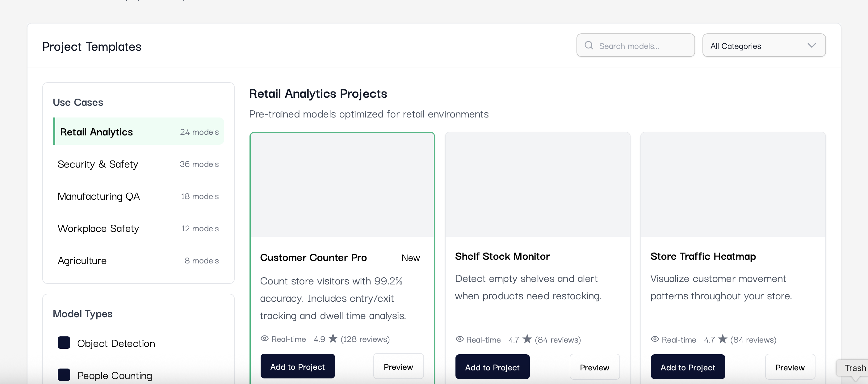This screenshot has width=868, height=384.
Task: Click the 24 models count
Action: click(199, 132)
